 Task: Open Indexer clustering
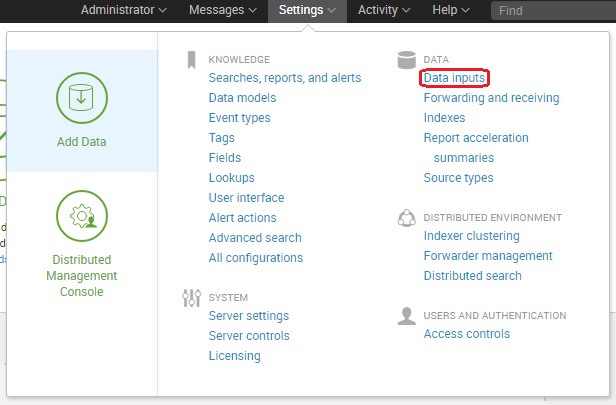pyautogui.click(x=471, y=236)
